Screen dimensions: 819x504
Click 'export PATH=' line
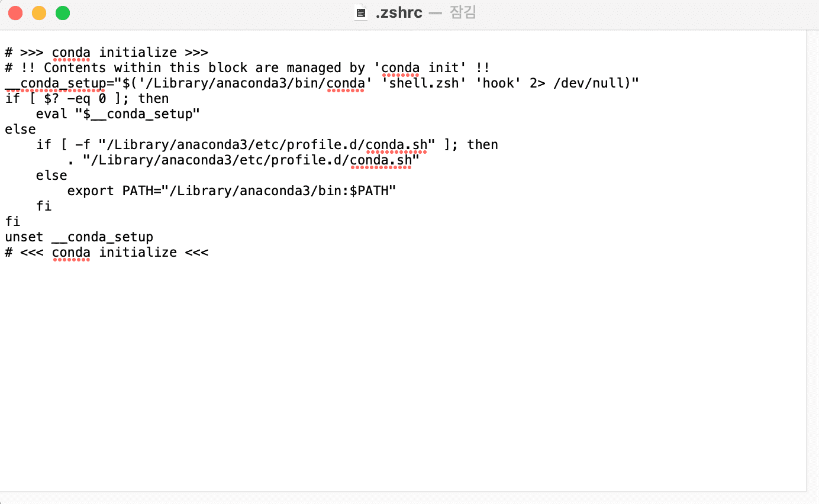(231, 191)
